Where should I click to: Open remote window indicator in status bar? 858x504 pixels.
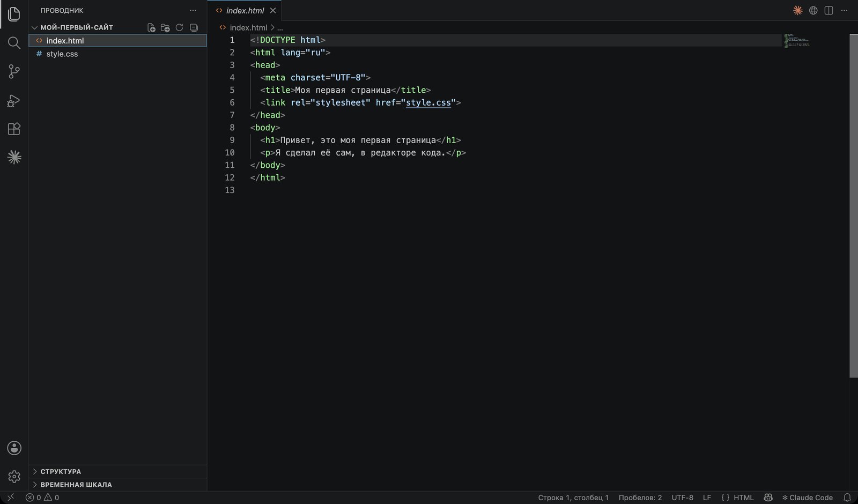(10, 498)
